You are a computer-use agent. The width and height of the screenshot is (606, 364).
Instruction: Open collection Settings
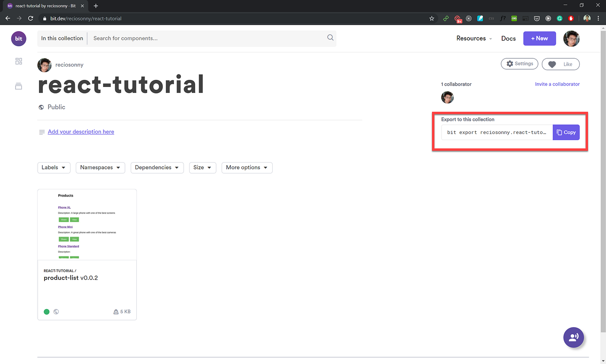click(519, 64)
